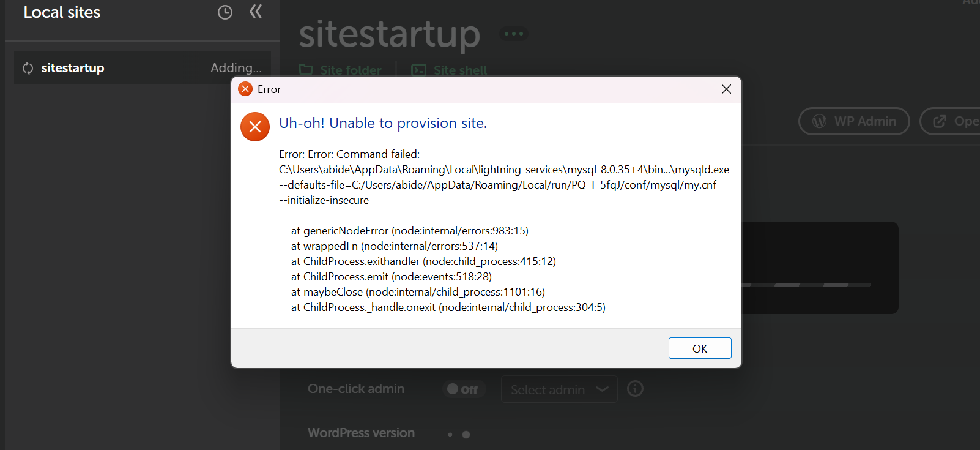980x450 pixels.
Task: Click the WordPress logo in WP Admin button
Action: coord(819,121)
